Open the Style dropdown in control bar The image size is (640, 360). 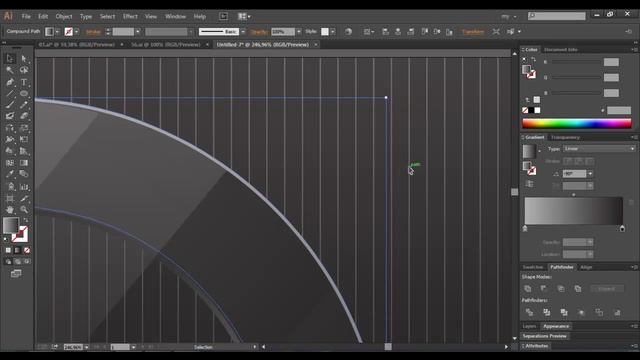point(333,31)
